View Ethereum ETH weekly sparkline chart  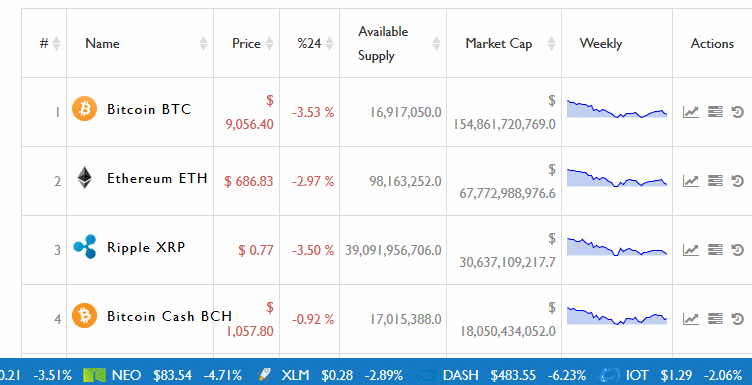point(617,177)
